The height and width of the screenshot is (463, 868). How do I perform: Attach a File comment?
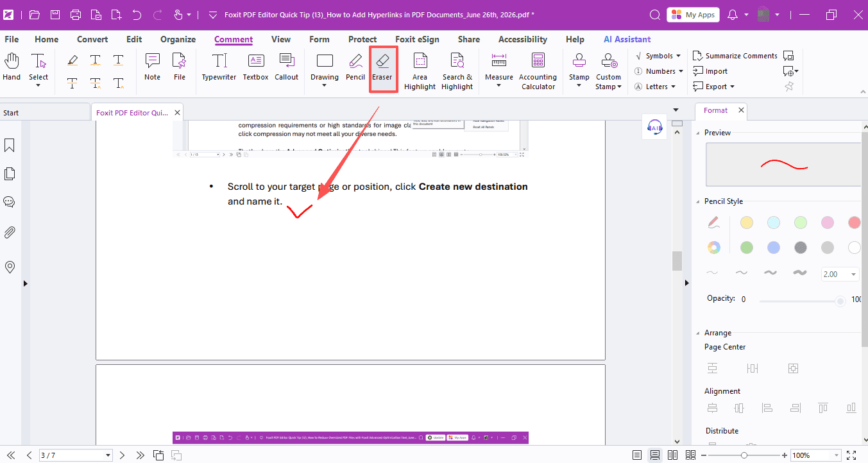pos(180,67)
